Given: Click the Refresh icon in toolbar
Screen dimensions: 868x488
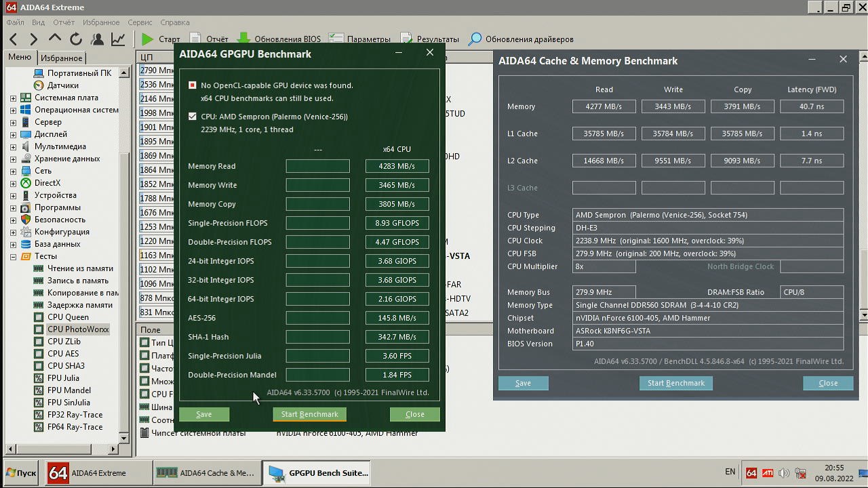Looking at the screenshot, I should [x=76, y=39].
